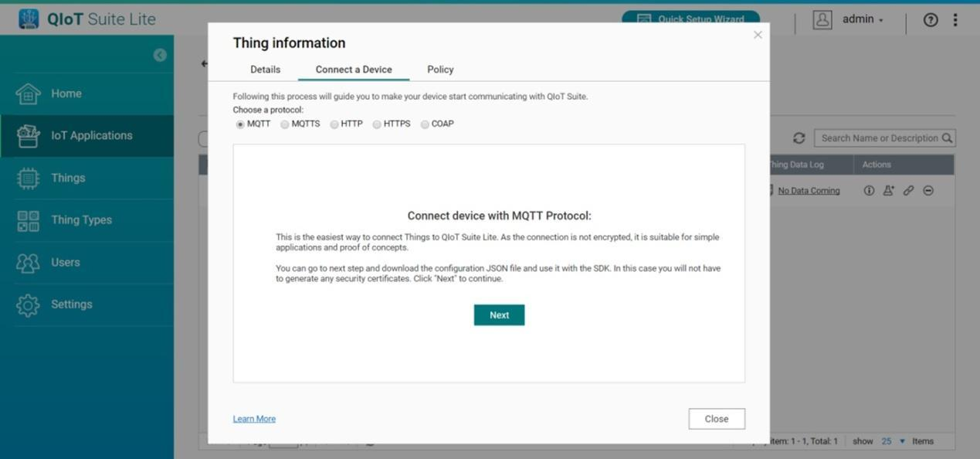Image resolution: width=980 pixels, height=459 pixels.
Task: Open the Users icon in sidebar
Action: coord(28,263)
